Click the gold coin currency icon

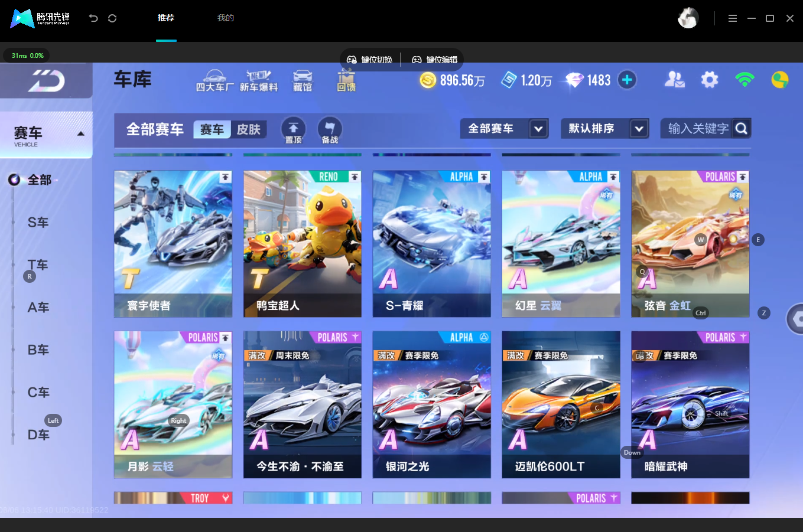click(428, 80)
